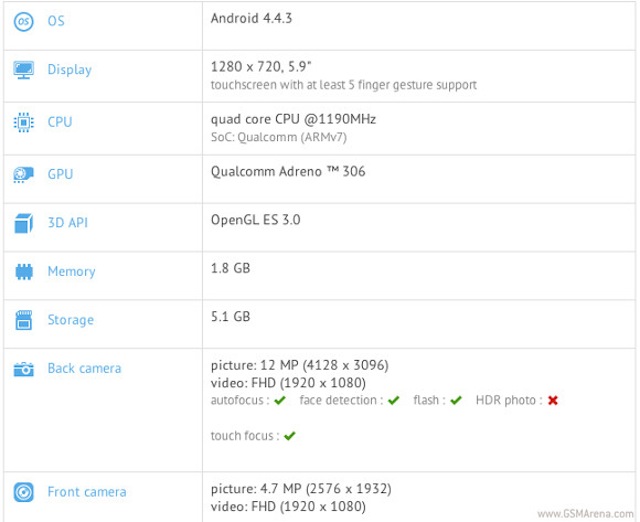Click the touch focus green checkmark
This screenshot has width=640, height=522.
pyautogui.click(x=290, y=436)
